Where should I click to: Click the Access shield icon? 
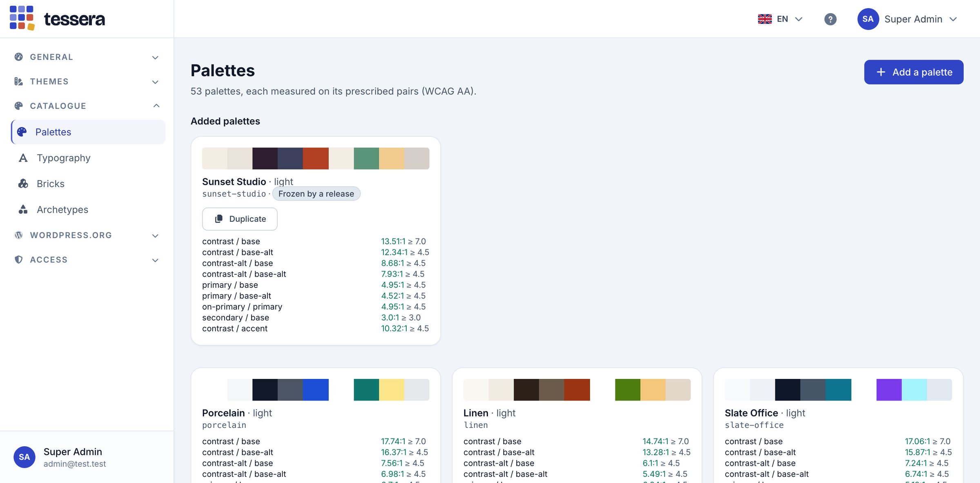tap(18, 260)
